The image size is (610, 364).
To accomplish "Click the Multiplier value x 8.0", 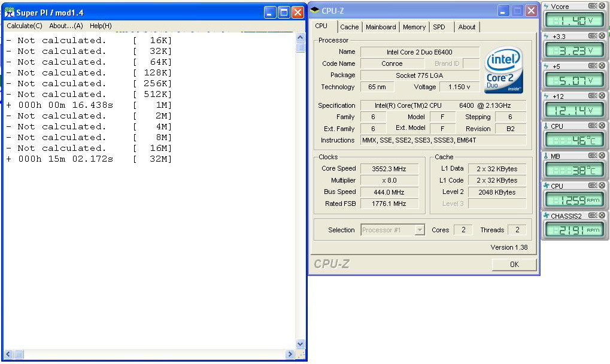I will [389, 180].
